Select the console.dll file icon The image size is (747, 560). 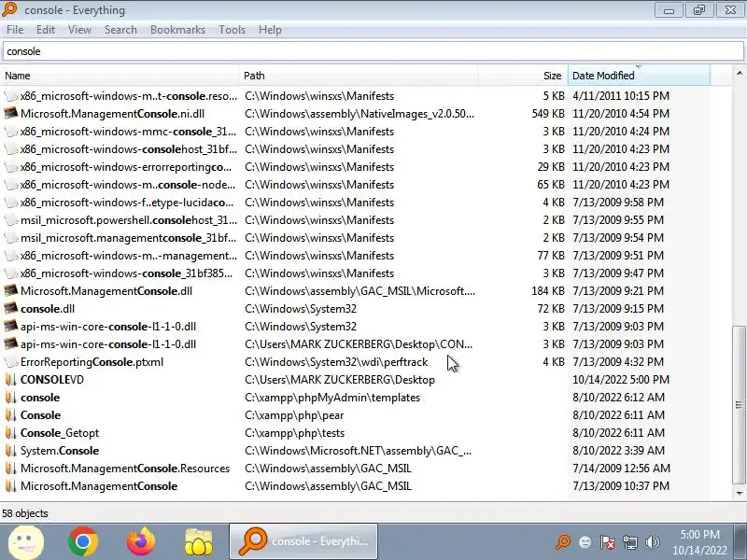(x=11, y=309)
